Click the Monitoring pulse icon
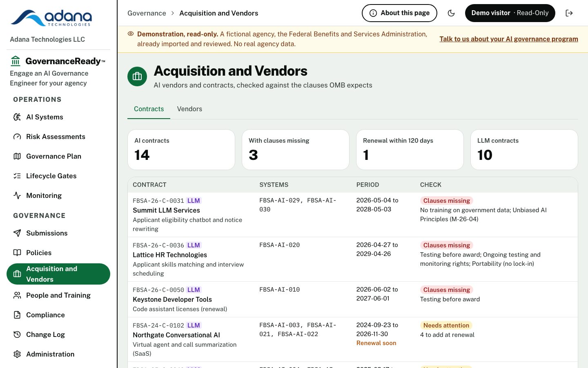Viewport: 588px width, 368px height. pyautogui.click(x=17, y=195)
